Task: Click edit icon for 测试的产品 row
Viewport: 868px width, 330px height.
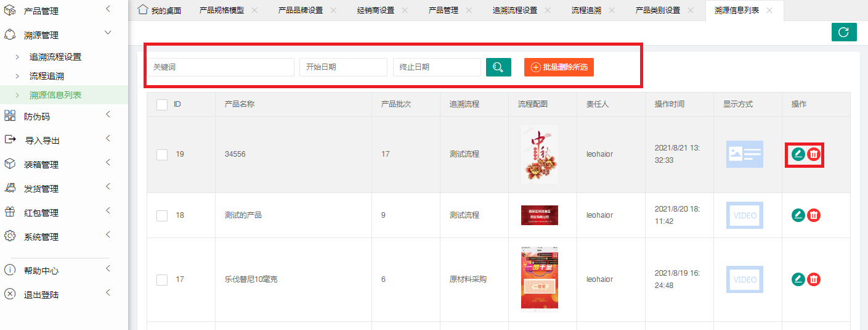Action: click(x=798, y=215)
